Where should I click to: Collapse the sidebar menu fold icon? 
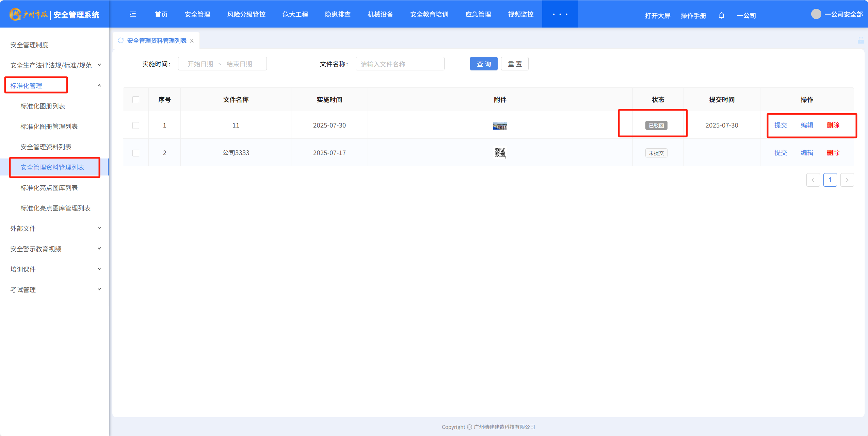(133, 14)
